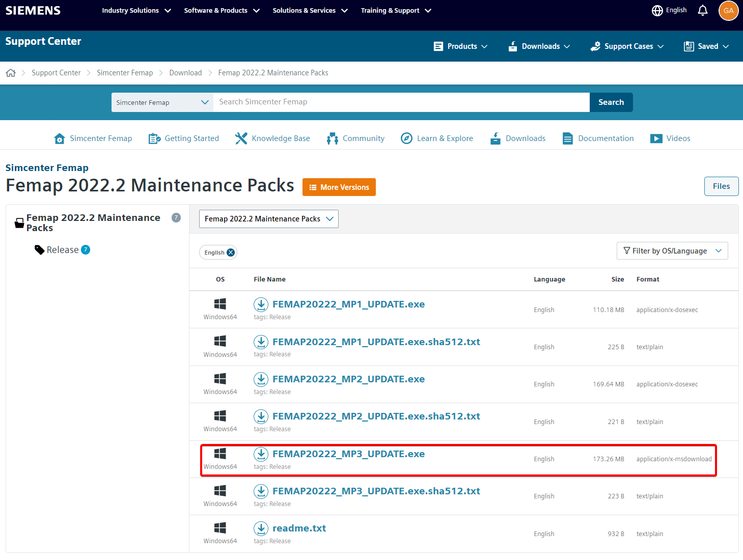
Task: Click the Release tag icon in the sidebar
Action: pyautogui.click(x=39, y=250)
